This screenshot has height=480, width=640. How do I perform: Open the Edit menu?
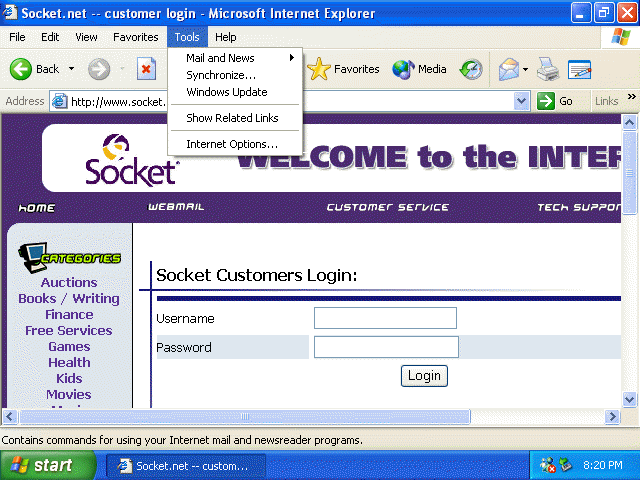click(x=50, y=37)
